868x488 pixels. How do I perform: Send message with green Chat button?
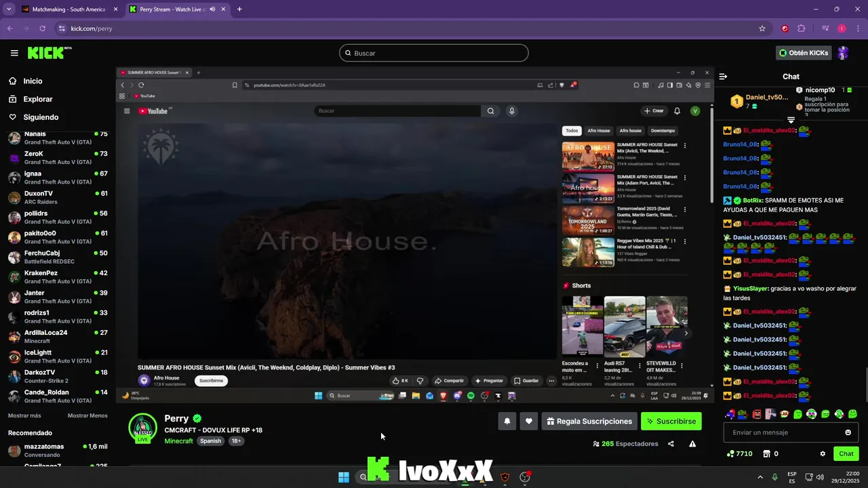point(846,453)
